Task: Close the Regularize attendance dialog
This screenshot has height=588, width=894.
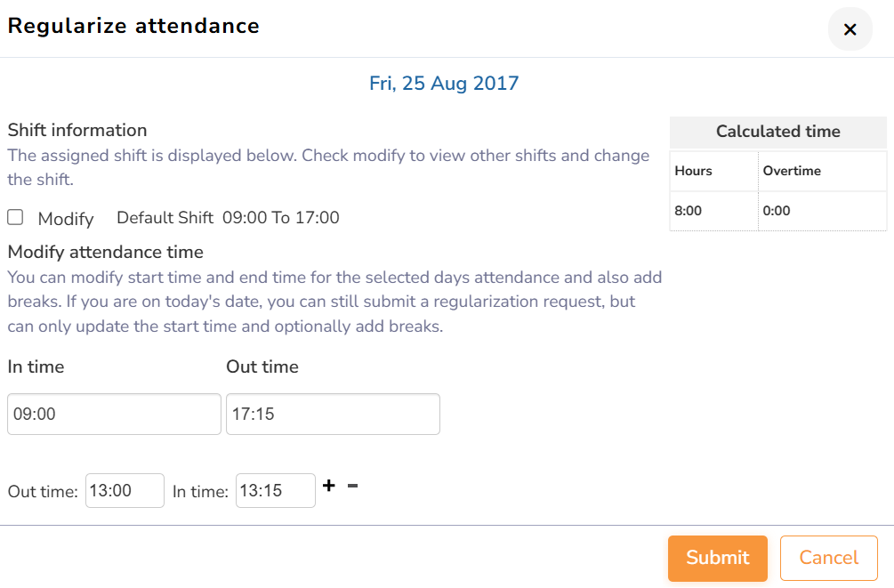Action: pyautogui.click(x=850, y=29)
